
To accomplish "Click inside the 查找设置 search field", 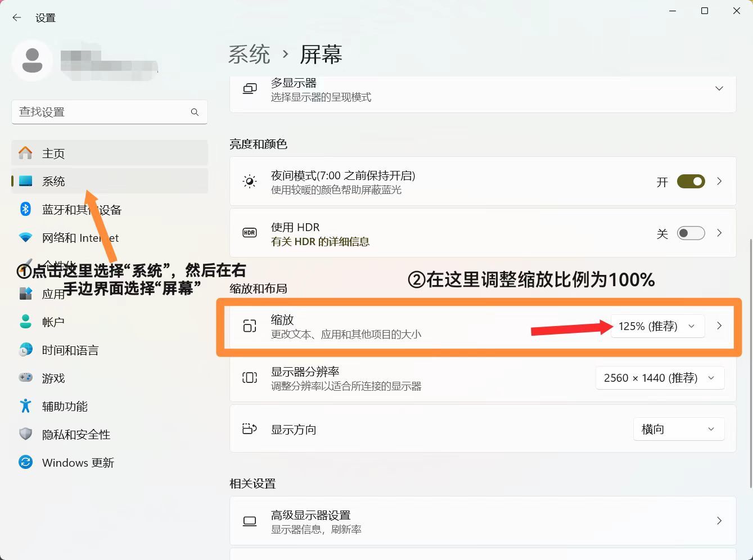I will tap(110, 112).
